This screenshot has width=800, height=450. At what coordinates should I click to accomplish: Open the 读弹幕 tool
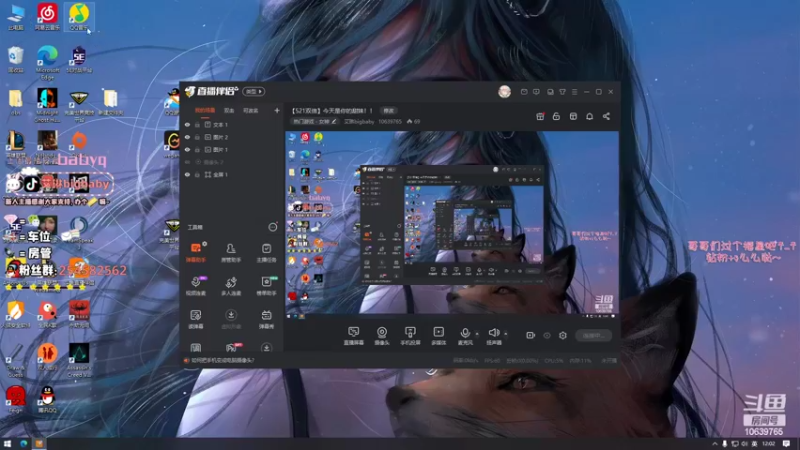196,319
